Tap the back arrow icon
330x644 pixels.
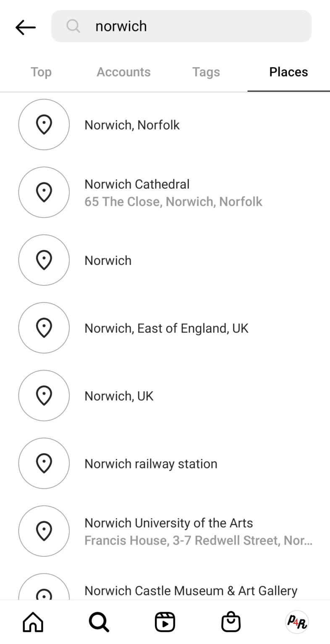(x=26, y=27)
